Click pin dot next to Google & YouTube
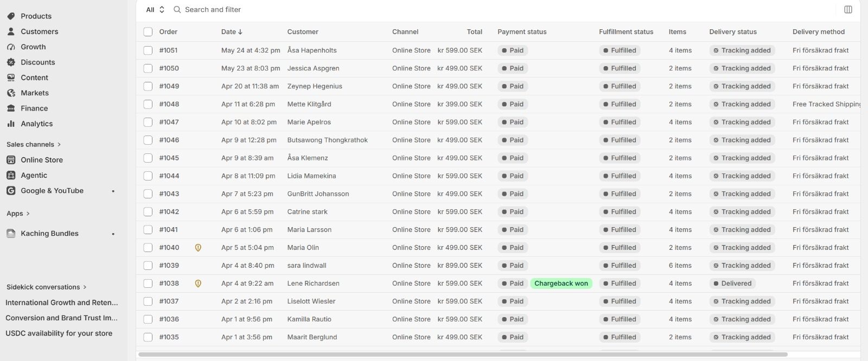 tap(113, 191)
